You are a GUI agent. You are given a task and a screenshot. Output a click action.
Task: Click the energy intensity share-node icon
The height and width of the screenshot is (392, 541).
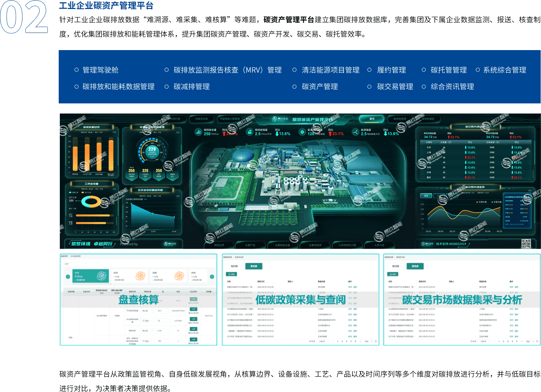tap(356, 132)
